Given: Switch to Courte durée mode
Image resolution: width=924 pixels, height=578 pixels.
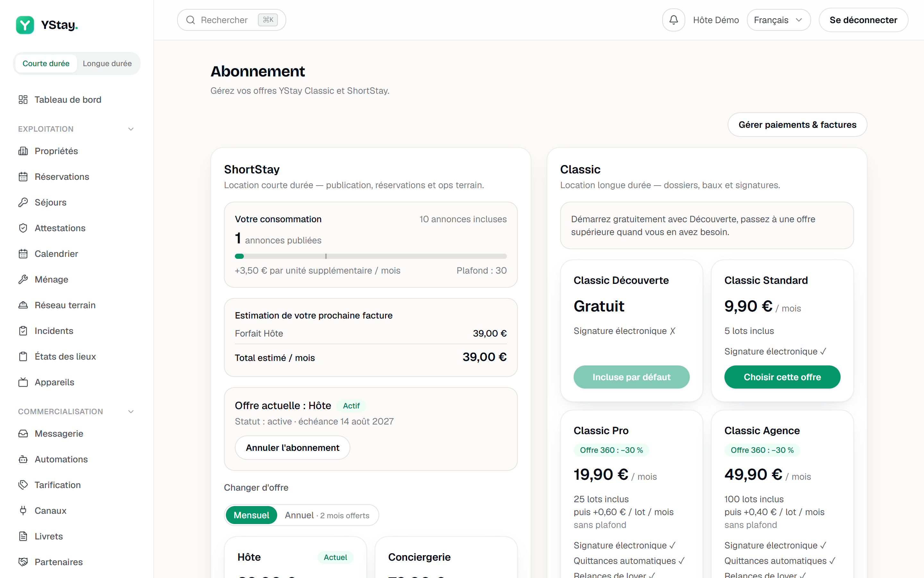Looking at the screenshot, I should (46, 64).
